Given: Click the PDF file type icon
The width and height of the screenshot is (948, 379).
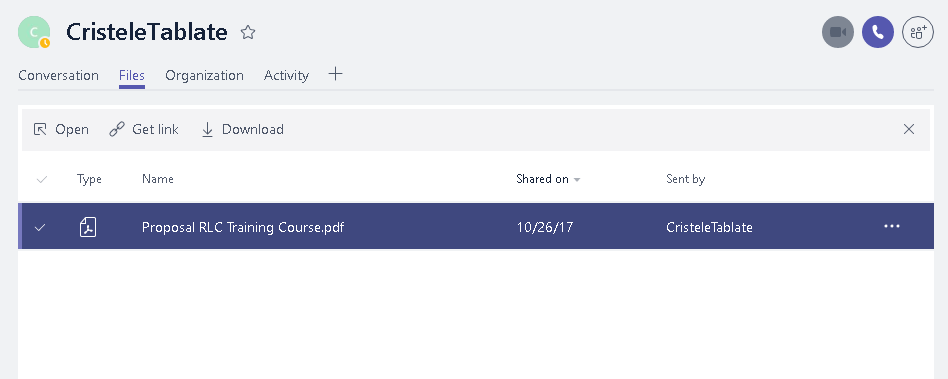Looking at the screenshot, I should 88,227.
